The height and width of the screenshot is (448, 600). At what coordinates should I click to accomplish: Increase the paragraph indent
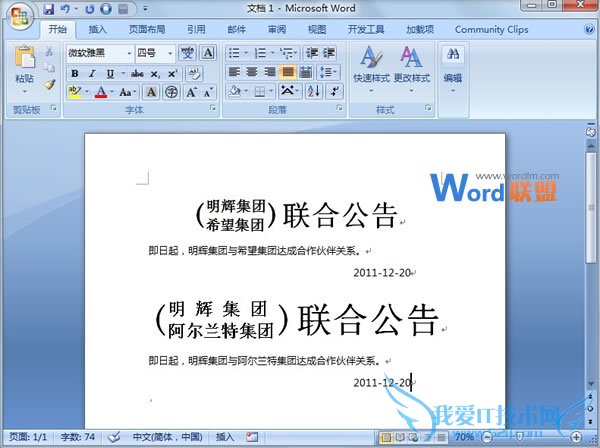(x=329, y=53)
